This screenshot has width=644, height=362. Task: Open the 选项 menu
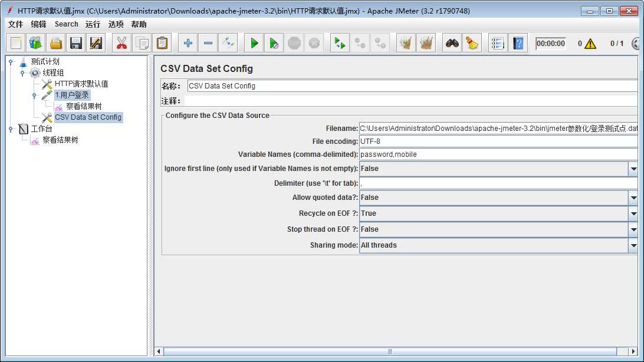point(116,24)
